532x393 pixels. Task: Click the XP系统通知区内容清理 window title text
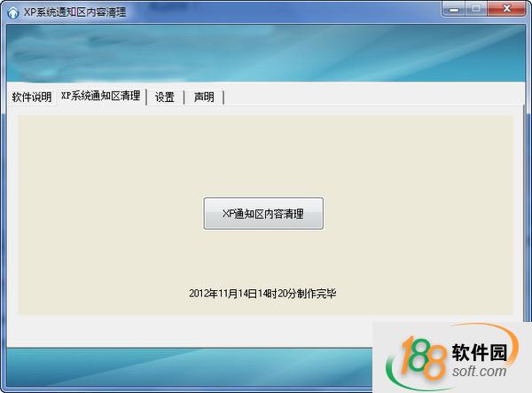coord(74,12)
